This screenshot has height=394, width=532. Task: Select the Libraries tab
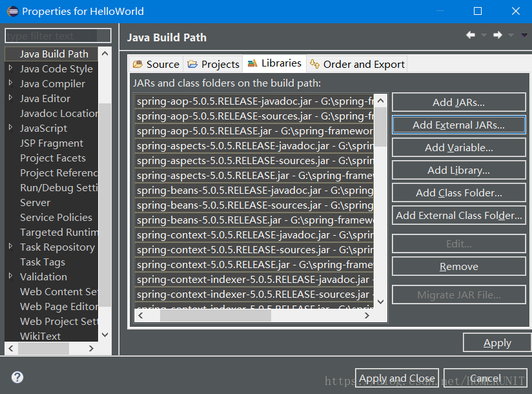tap(274, 63)
